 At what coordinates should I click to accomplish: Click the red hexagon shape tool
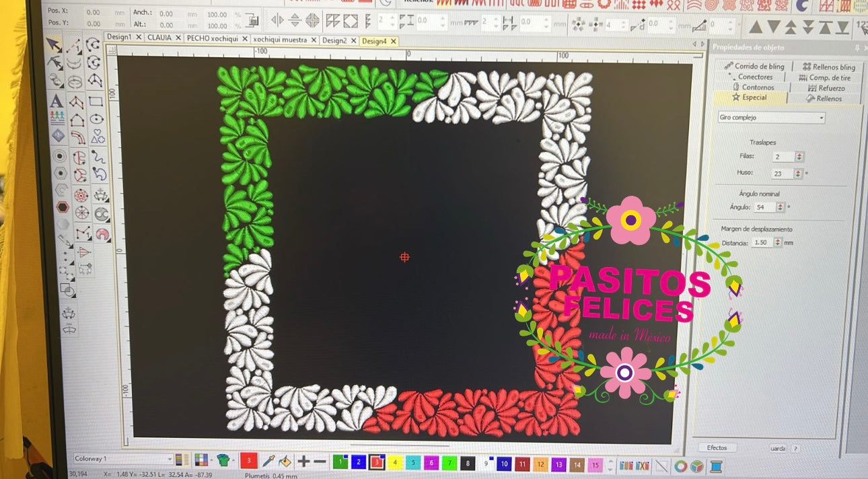tap(63, 207)
